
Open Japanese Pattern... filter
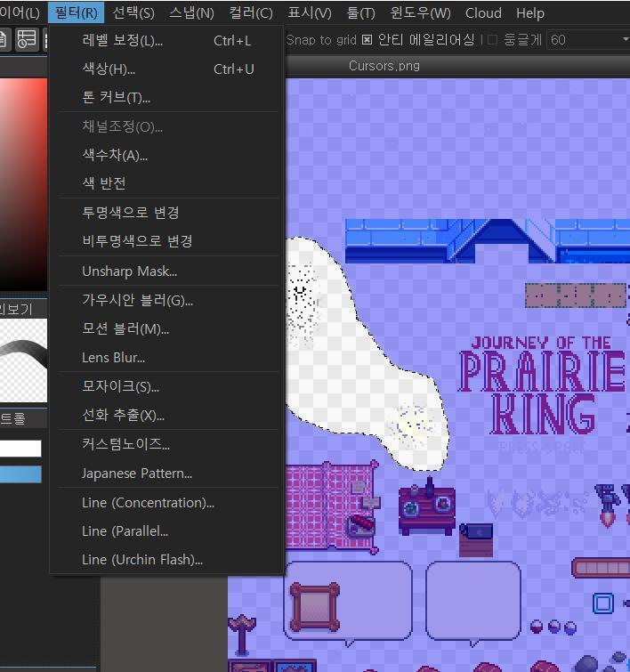tap(167, 474)
